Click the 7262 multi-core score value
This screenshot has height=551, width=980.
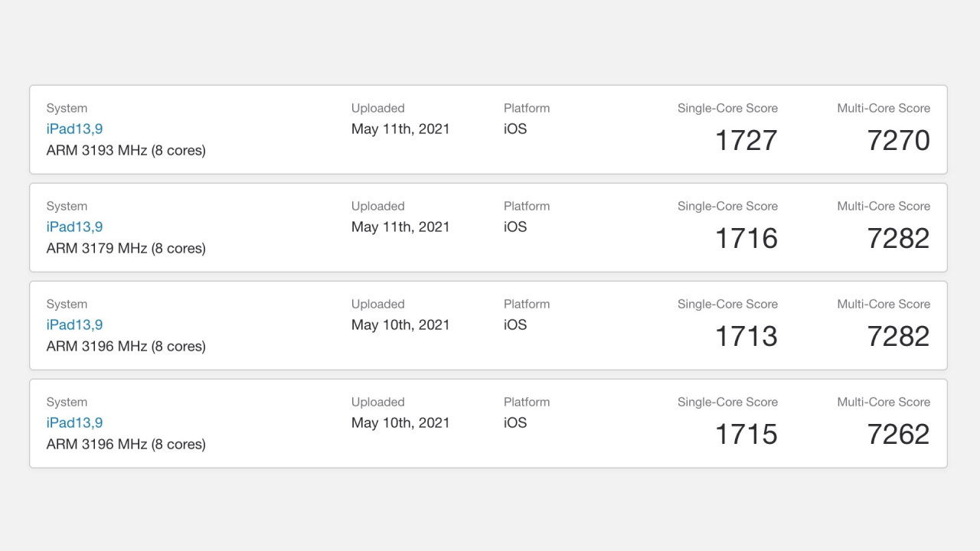pos(899,435)
